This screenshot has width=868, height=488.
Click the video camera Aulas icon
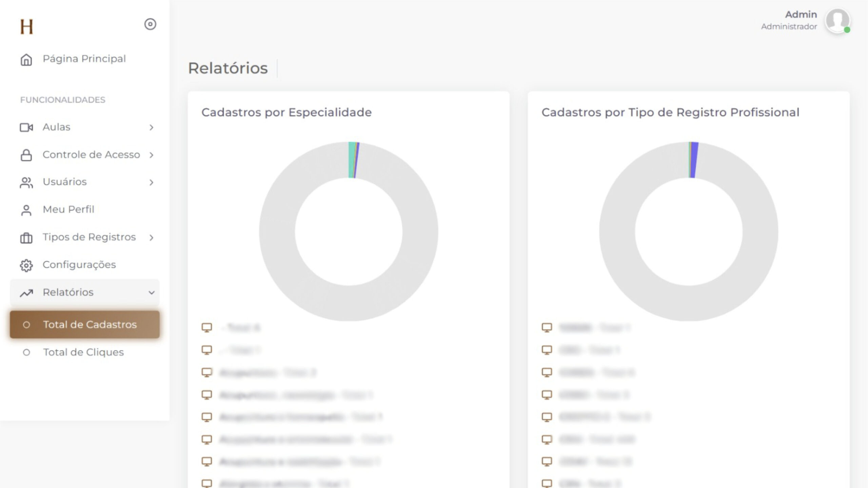pos(26,127)
